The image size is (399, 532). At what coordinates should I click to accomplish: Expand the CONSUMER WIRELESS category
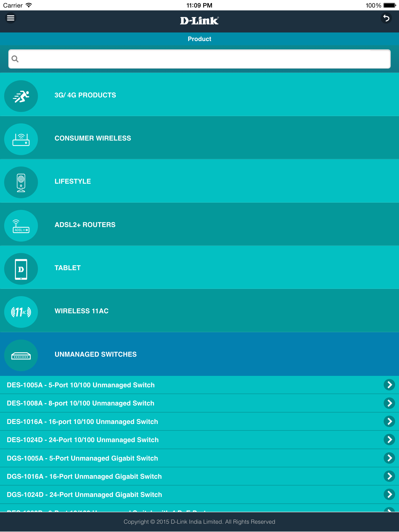click(x=199, y=138)
